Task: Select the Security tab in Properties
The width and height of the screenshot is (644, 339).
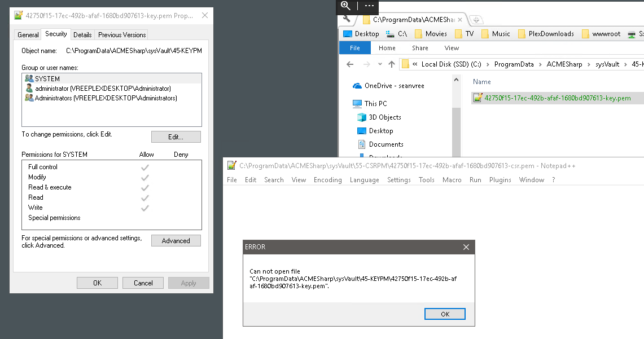Action: [x=56, y=34]
